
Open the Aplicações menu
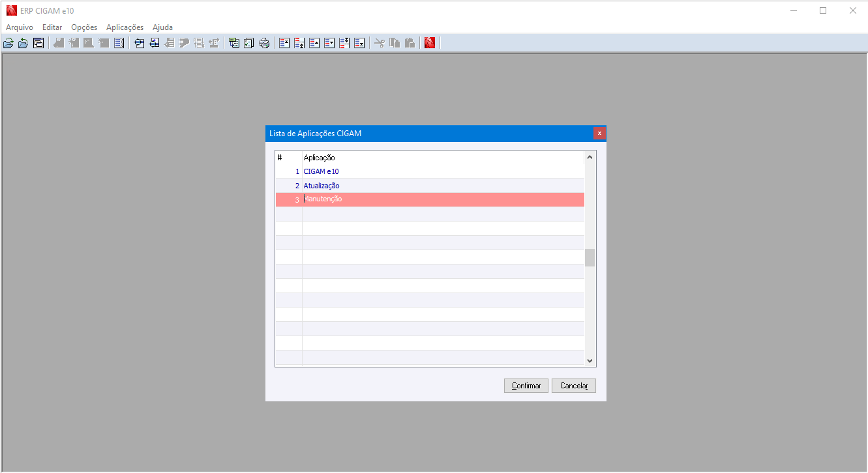125,27
